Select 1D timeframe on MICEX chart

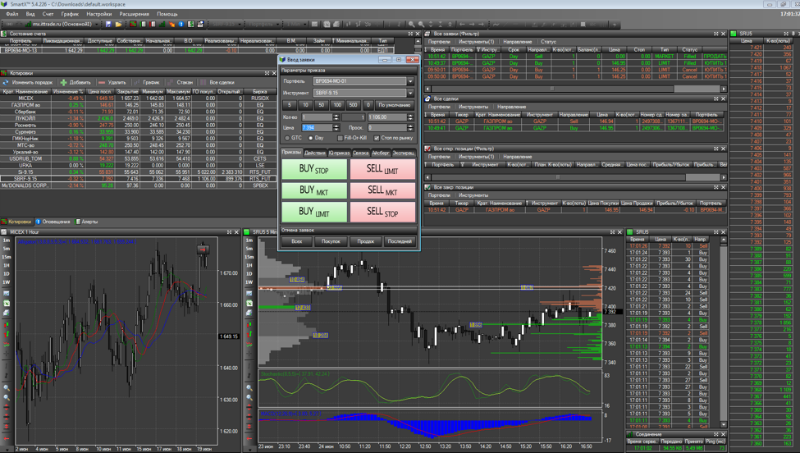point(6,273)
